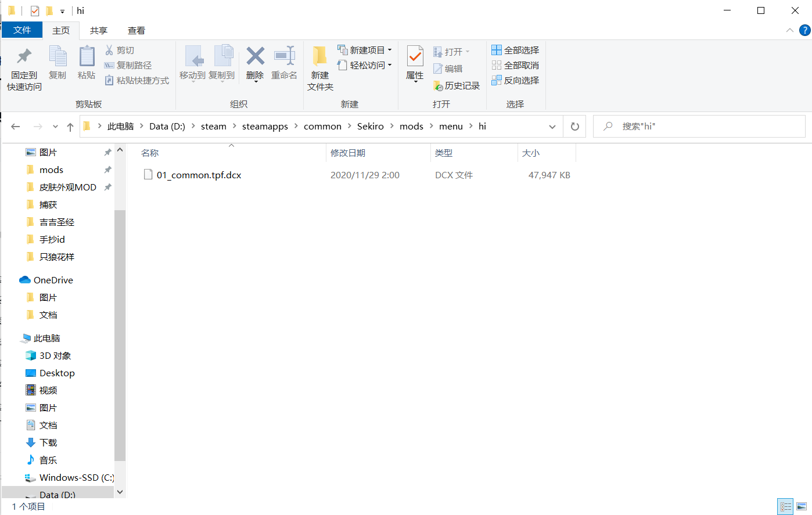Go up one folder with up arrow
812x515 pixels.
pyautogui.click(x=70, y=127)
